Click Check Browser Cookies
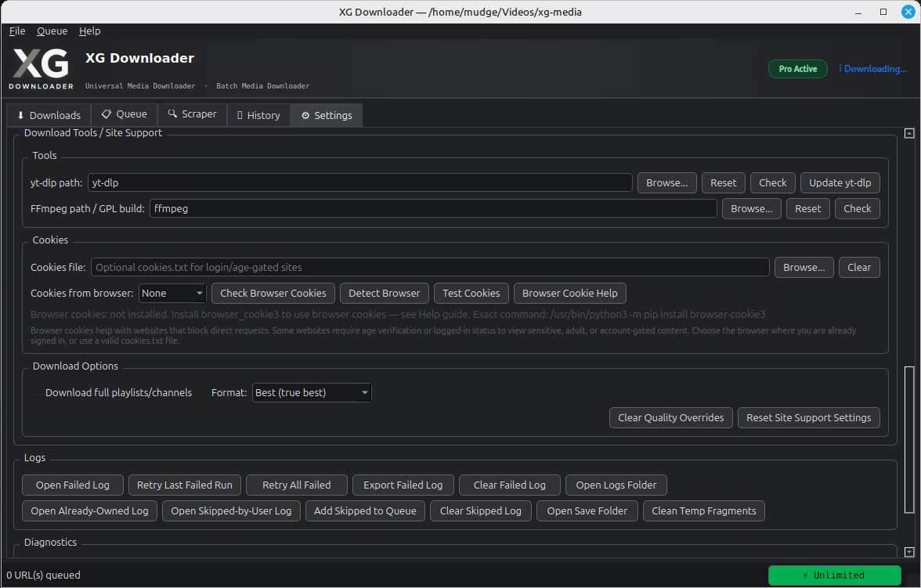The height and width of the screenshot is (588, 921). [273, 293]
